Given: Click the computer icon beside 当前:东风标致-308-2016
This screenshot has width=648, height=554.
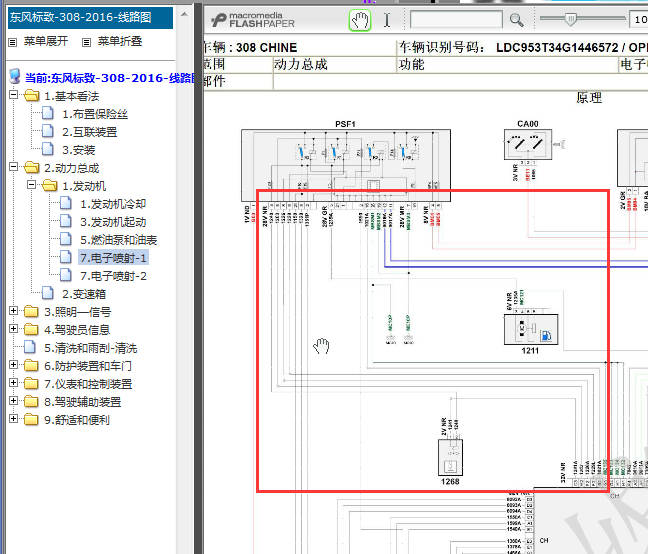Looking at the screenshot, I should (x=15, y=76).
